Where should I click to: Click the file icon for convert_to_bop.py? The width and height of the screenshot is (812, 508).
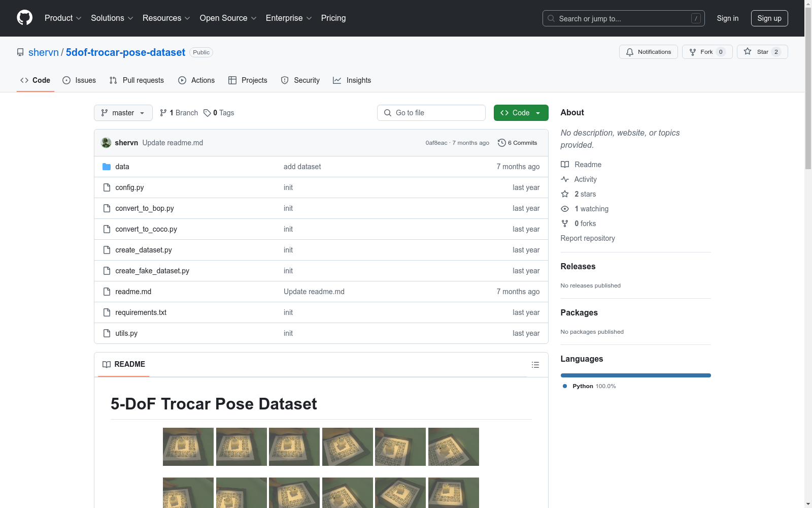(x=107, y=208)
